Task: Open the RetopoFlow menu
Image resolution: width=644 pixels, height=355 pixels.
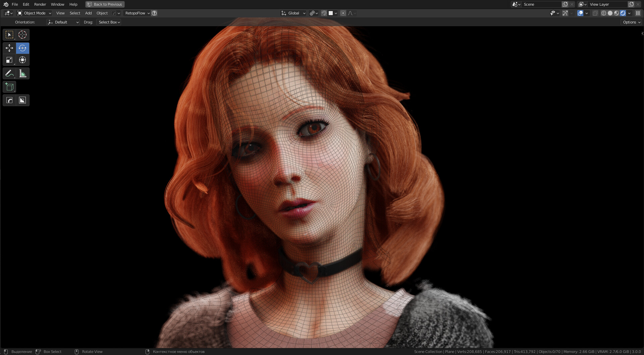Action: (x=137, y=13)
